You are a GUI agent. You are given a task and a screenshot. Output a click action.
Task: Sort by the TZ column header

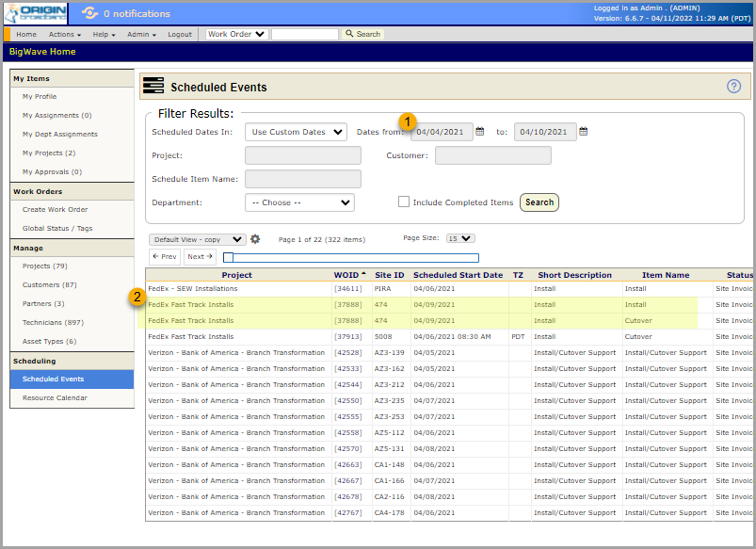pos(518,275)
